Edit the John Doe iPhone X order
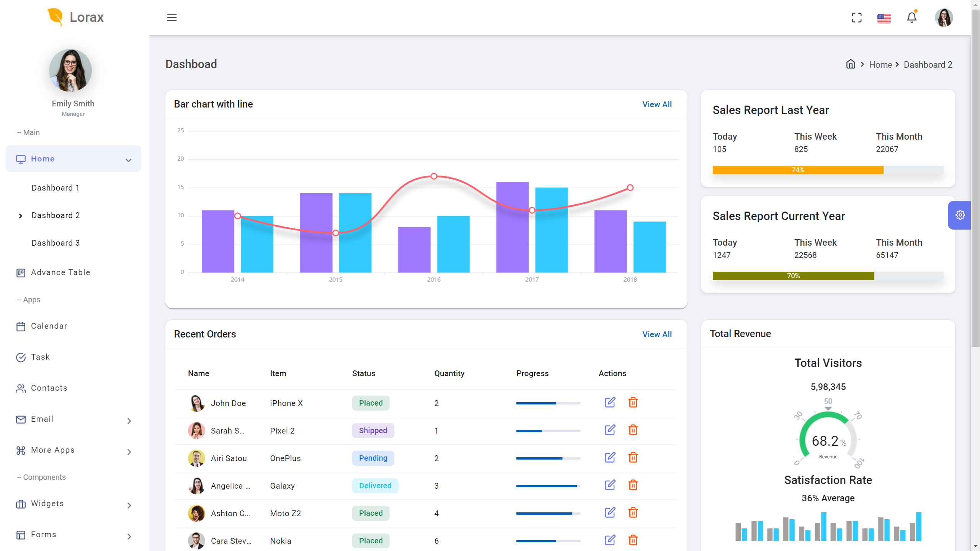 [610, 403]
